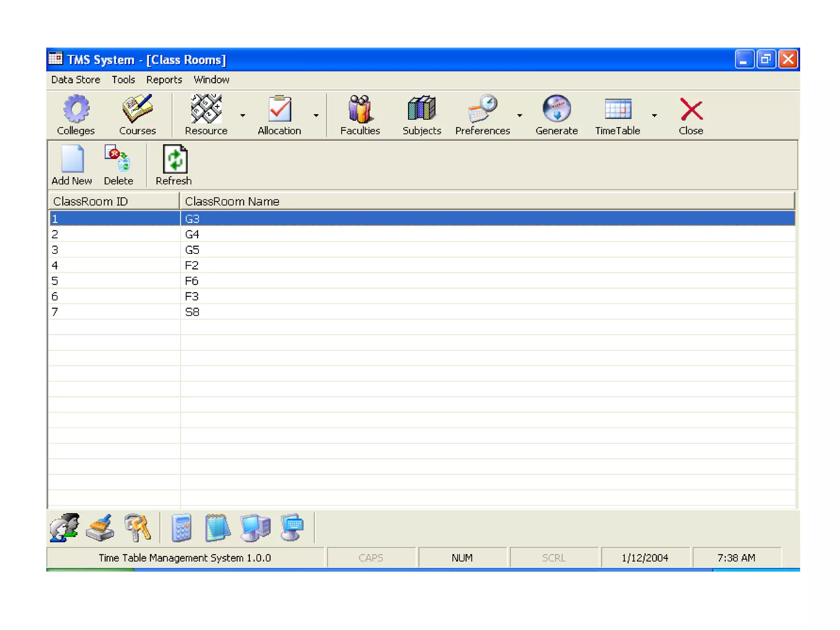Click the red X Close toolbar icon
Screen dimensions: 840x630
(692, 109)
